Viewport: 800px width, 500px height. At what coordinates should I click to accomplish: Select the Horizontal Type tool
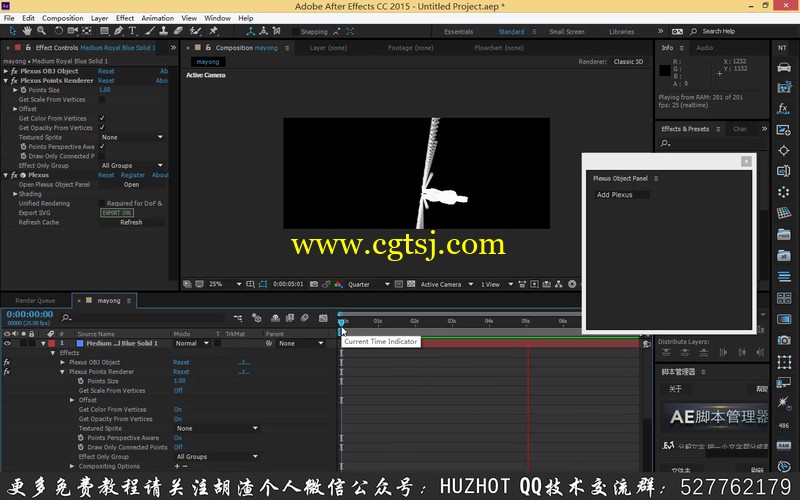[132, 31]
